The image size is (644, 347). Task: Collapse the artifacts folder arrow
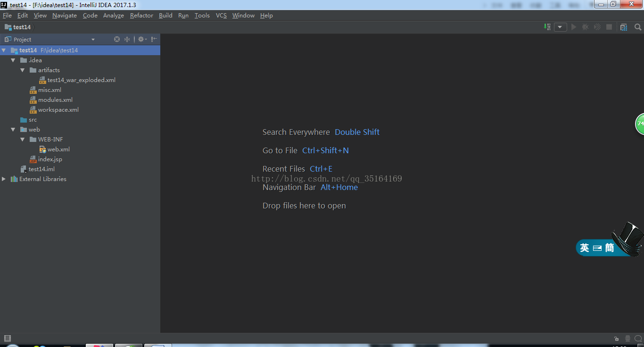[22, 70]
